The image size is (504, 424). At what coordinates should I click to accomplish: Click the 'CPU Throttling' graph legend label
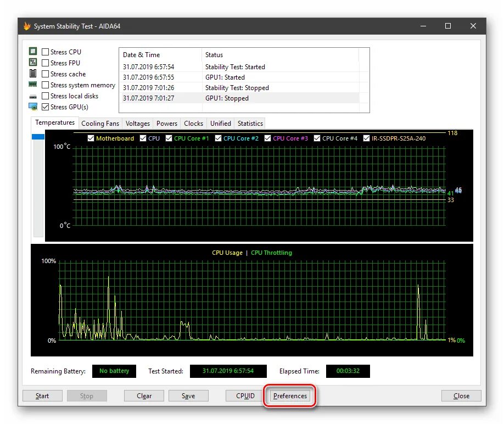click(271, 253)
